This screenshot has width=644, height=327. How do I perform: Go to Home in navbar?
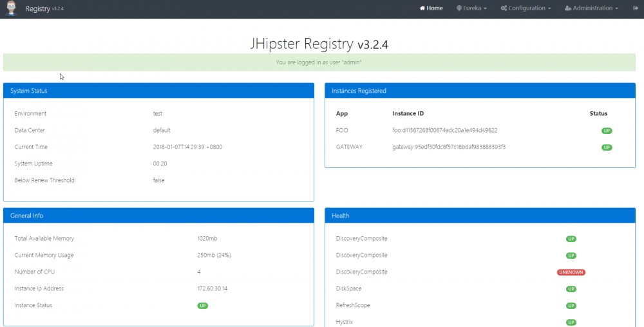[431, 8]
